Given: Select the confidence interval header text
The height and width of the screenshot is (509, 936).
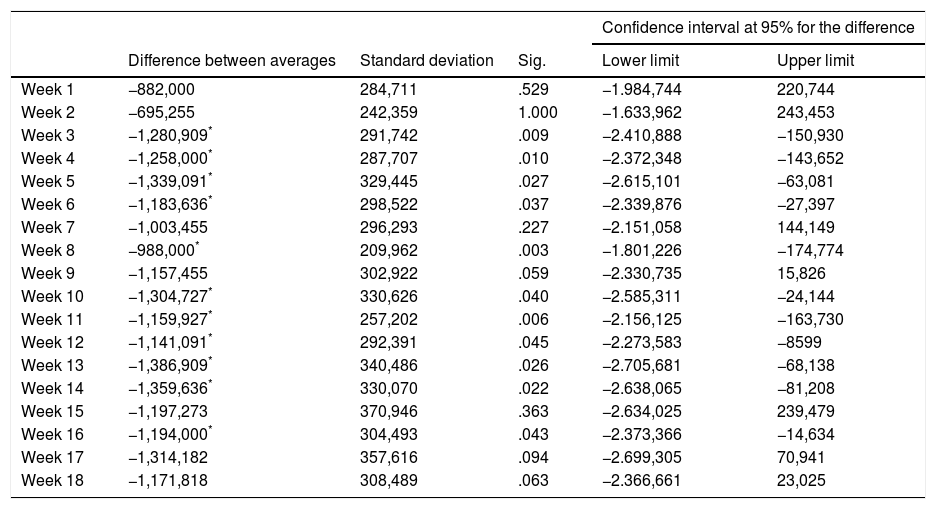Looking at the screenshot, I should coord(758,28).
